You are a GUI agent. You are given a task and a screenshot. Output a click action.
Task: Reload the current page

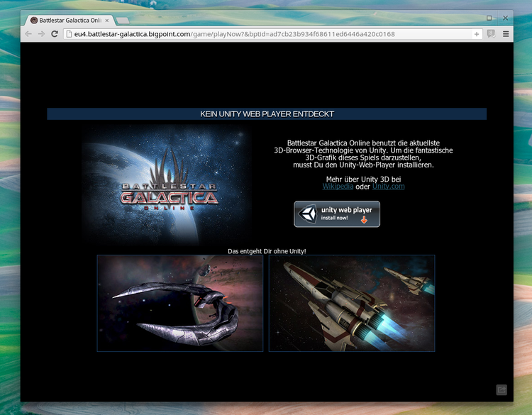[55, 34]
